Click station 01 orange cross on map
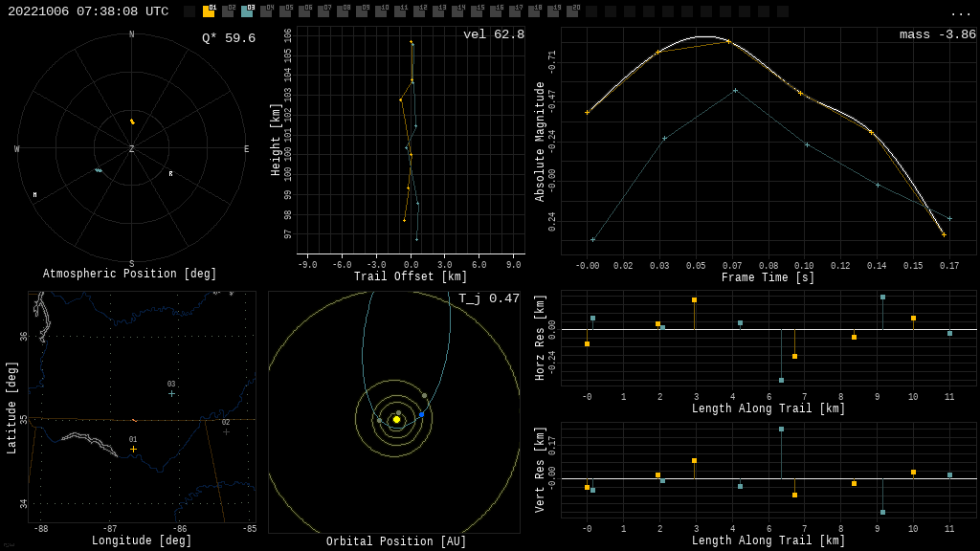This screenshot has height=551, width=980. coord(133,449)
